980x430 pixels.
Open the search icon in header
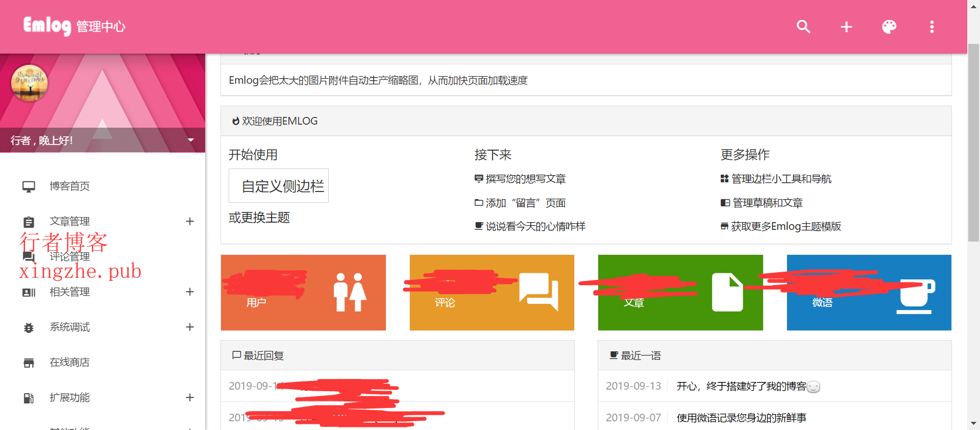point(803,27)
